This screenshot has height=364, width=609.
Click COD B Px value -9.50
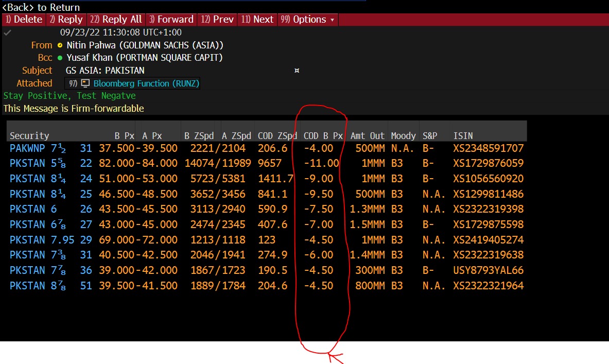tap(319, 194)
